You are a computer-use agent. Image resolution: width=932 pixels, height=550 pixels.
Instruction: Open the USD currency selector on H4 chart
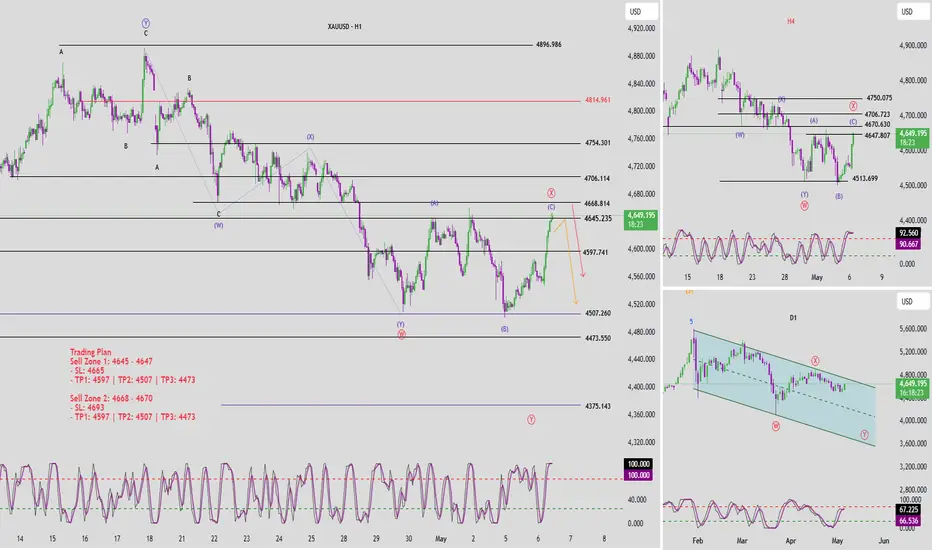pos(912,11)
